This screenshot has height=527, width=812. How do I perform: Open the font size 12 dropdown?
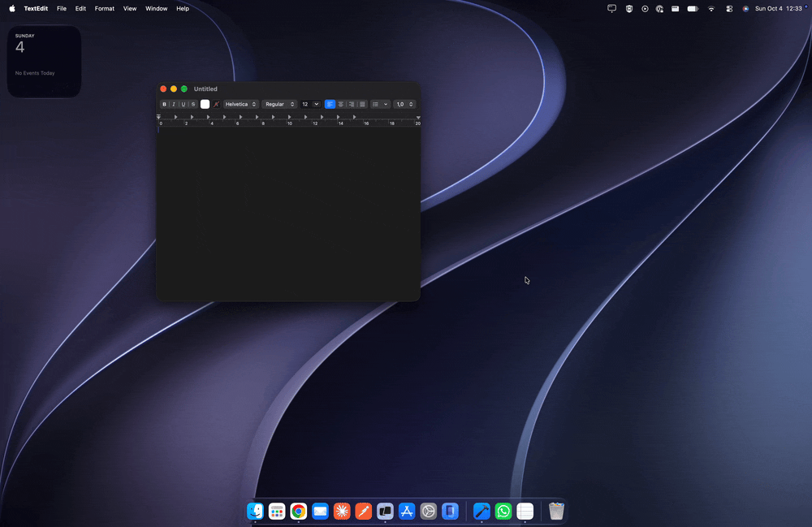click(x=310, y=104)
